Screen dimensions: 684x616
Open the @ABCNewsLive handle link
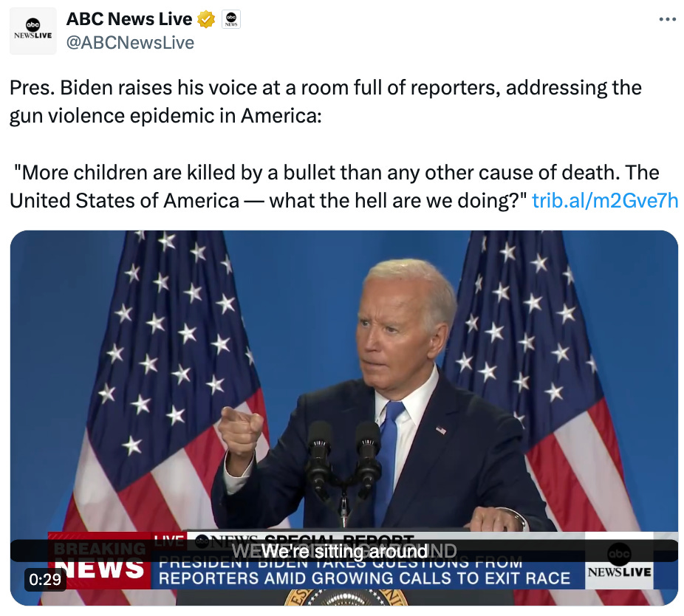130,43
